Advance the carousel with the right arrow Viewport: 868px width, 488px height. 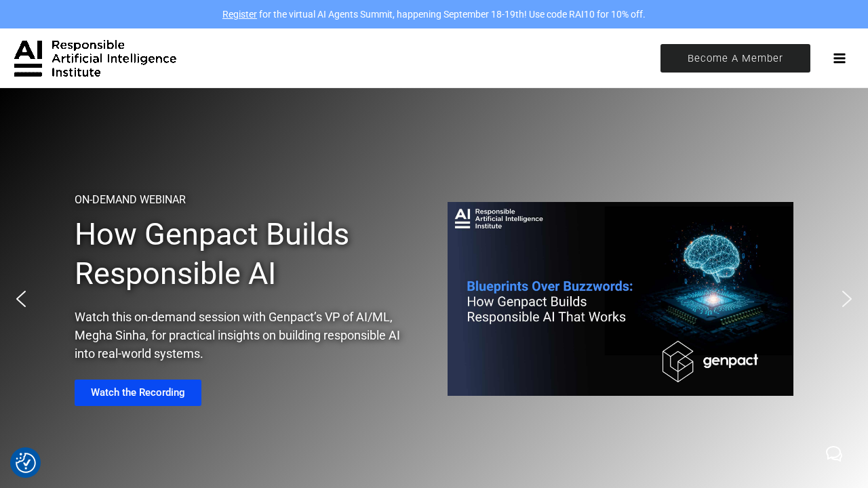pyautogui.click(x=846, y=299)
